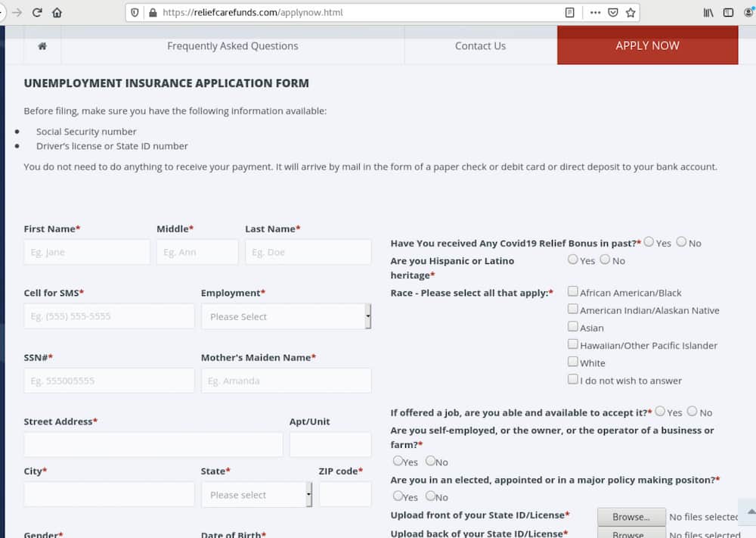Switch to the Contact Us tab
The image size is (756, 538).
480,45
